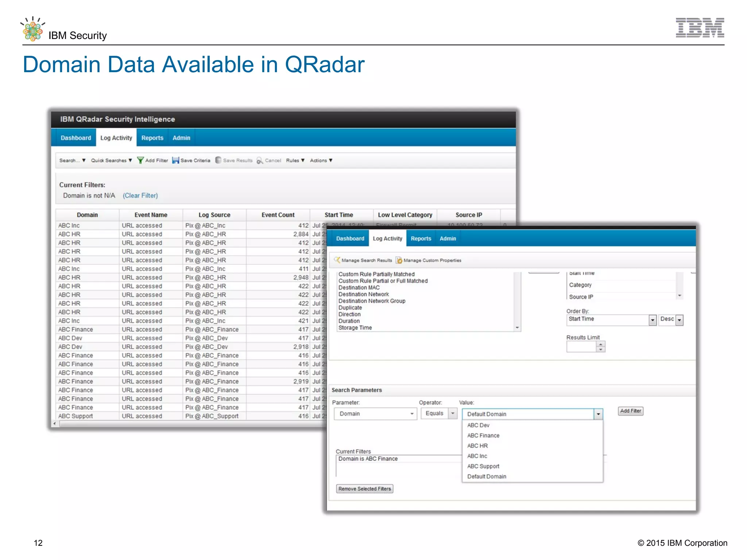747x560 pixels.
Task: Open Admin tab in back window
Action: (x=181, y=138)
